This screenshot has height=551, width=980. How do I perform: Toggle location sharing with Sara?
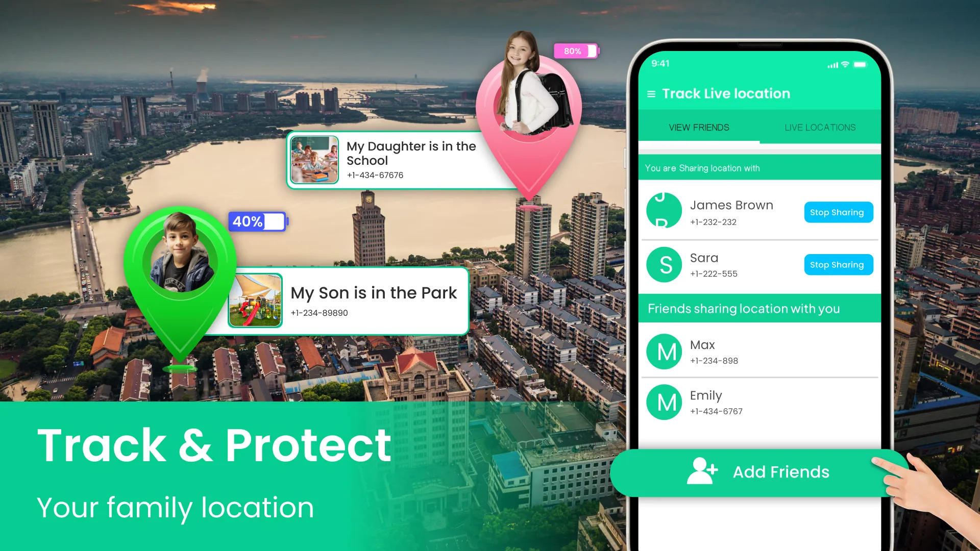pyautogui.click(x=837, y=264)
